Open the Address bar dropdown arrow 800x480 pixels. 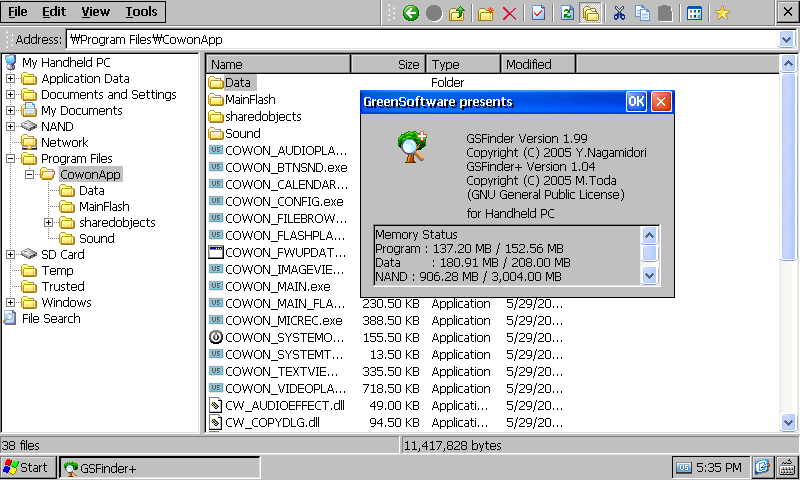(x=786, y=39)
